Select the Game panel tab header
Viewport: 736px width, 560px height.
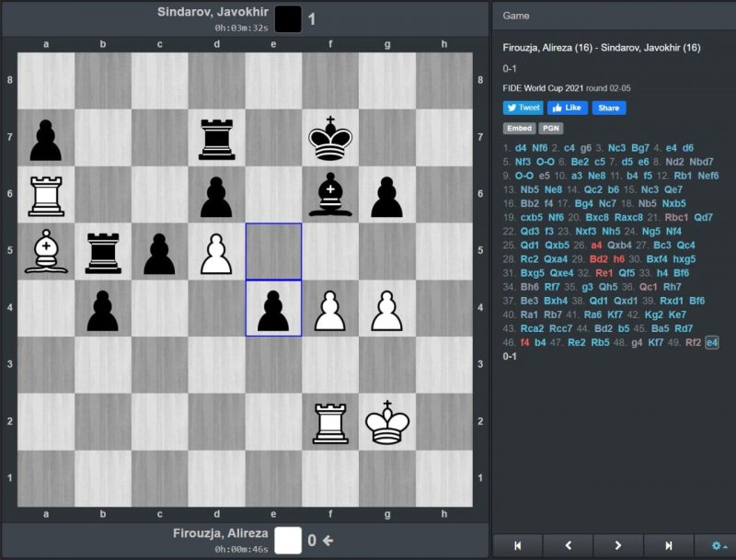516,16
